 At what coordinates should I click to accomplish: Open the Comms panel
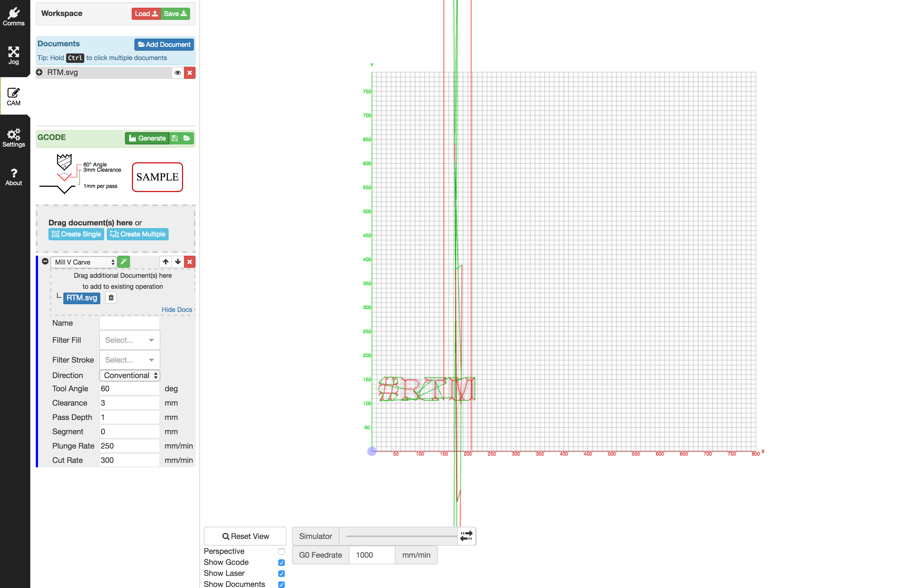tap(14, 17)
